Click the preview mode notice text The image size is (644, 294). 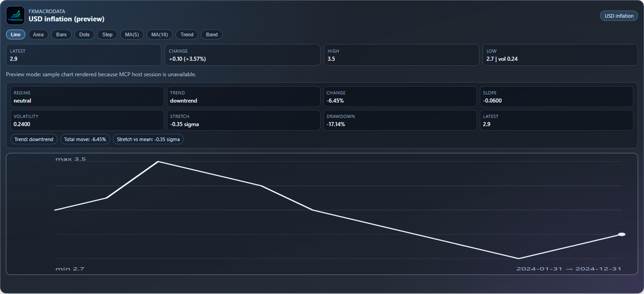(x=101, y=74)
